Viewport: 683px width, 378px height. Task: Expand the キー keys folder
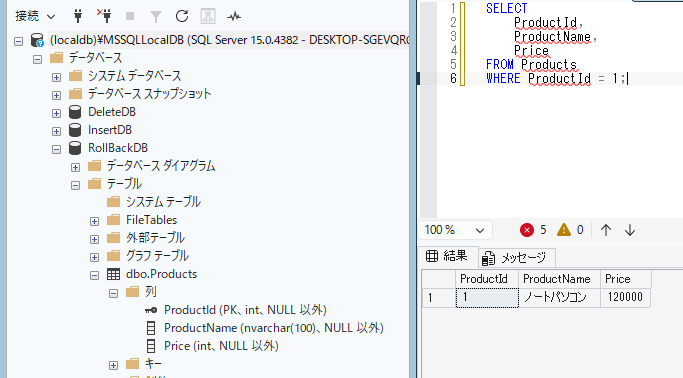click(113, 365)
